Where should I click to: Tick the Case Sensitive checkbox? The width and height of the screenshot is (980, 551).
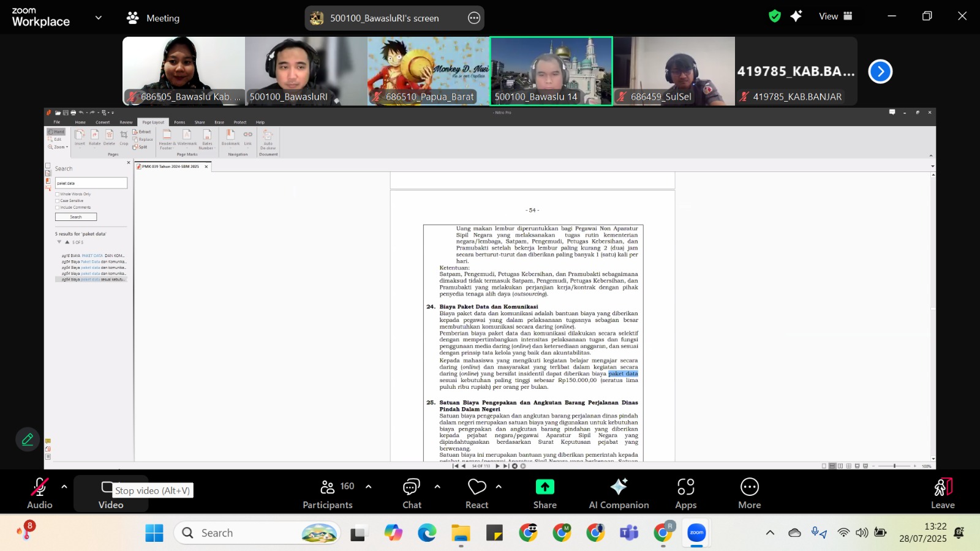[58, 201]
